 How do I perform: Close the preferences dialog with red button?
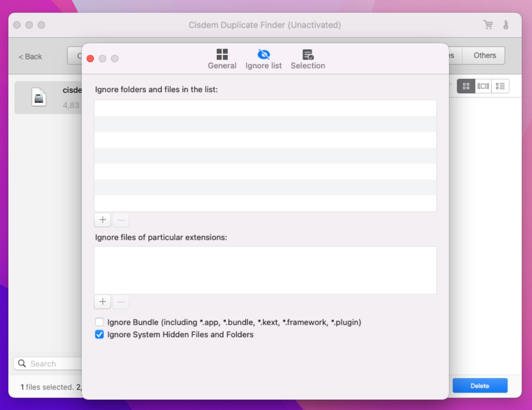tap(90, 59)
